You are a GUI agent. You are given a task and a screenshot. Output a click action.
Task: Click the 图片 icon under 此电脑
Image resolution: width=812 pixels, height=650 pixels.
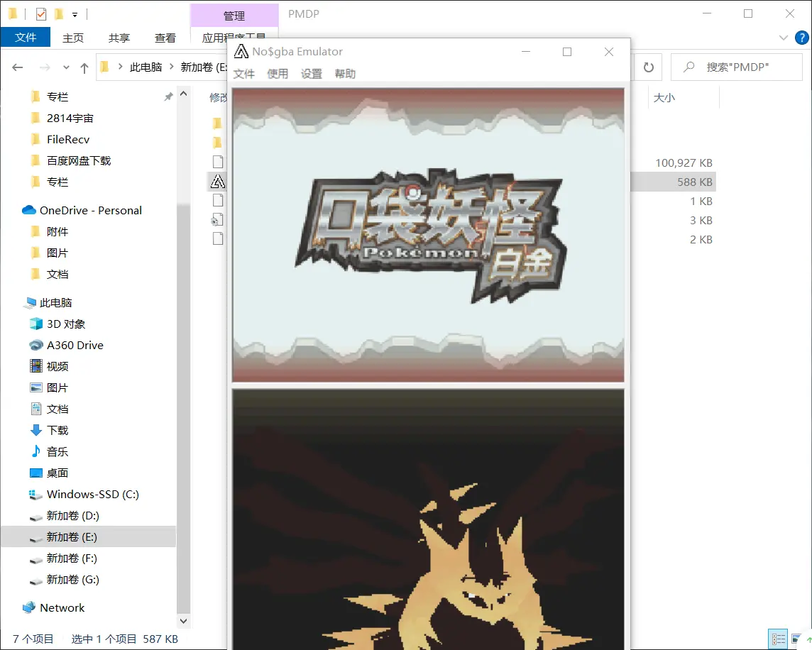click(x=35, y=387)
